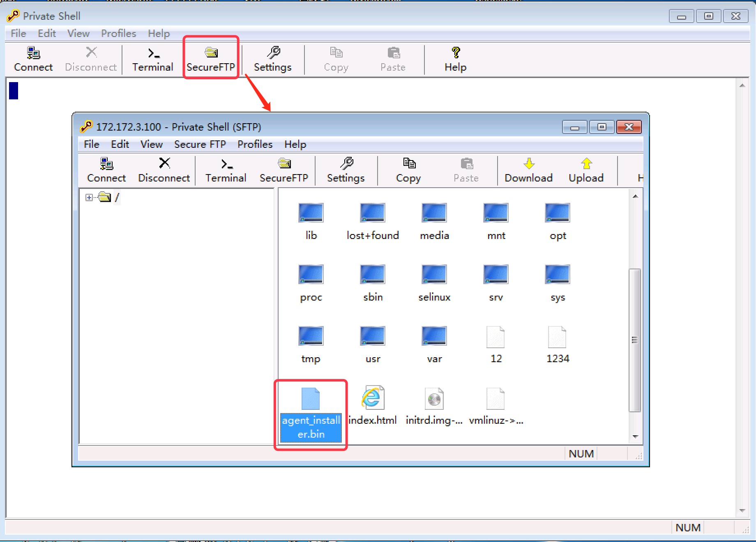This screenshot has width=756, height=542.
Task: Click the Help question mark in main toolbar
Action: tap(456, 60)
